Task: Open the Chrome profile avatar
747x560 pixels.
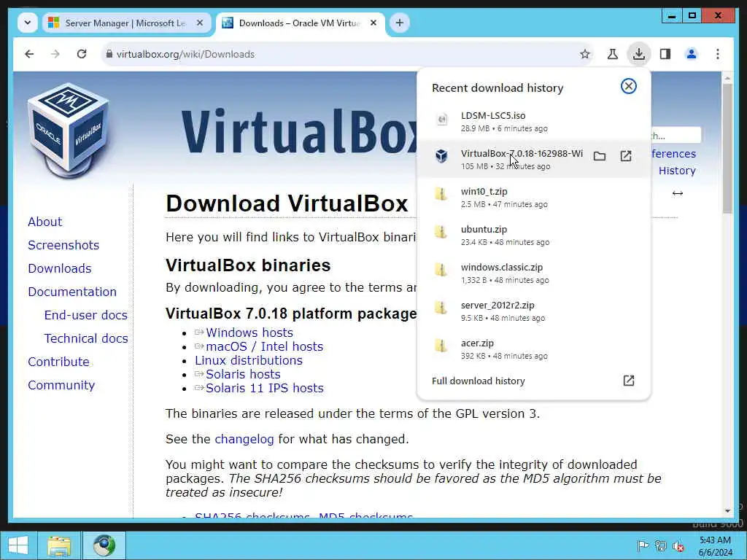Action: (x=692, y=54)
